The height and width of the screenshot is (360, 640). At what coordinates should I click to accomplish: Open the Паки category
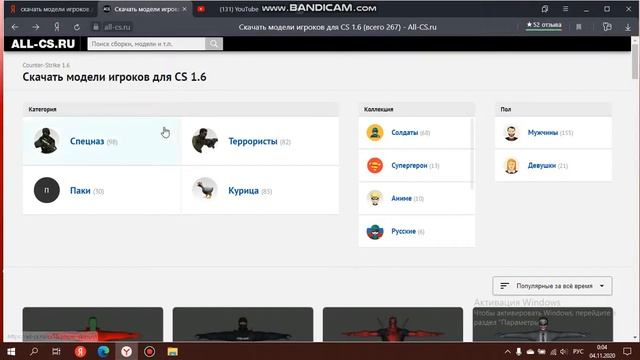(102, 190)
